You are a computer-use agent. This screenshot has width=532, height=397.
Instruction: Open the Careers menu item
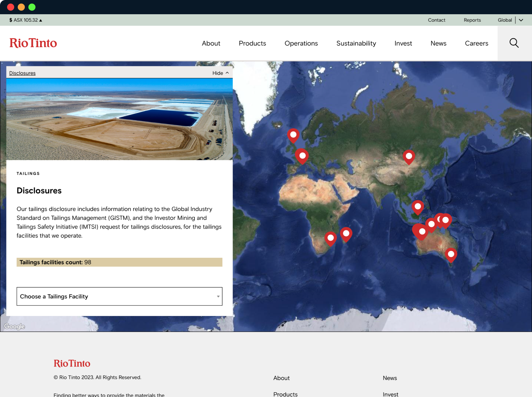click(x=476, y=43)
